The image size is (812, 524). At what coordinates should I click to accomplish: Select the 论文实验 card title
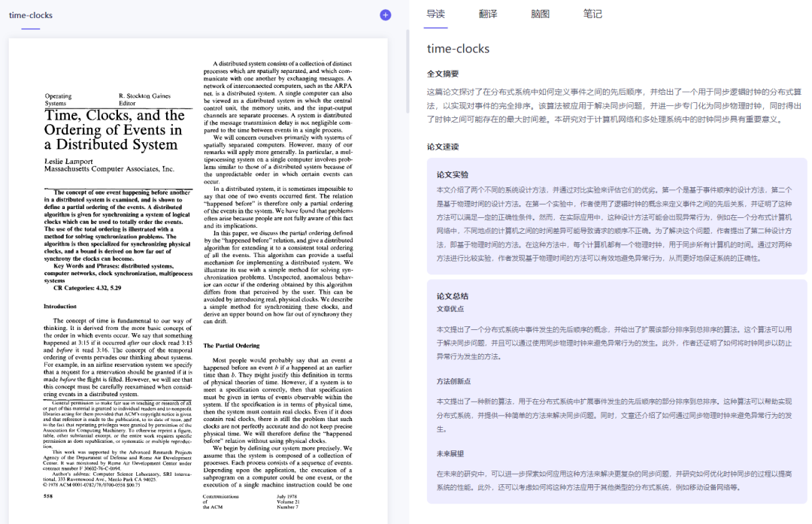[x=452, y=174]
